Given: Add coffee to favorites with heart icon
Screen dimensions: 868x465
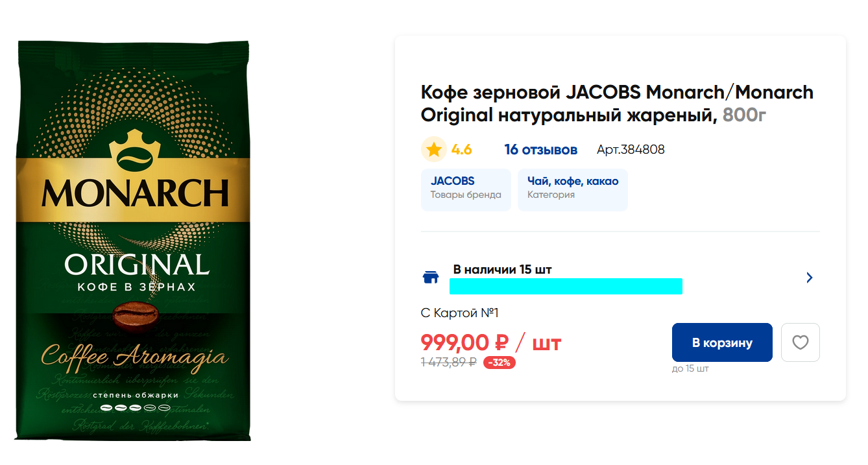Looking at the screenshot, I should [800, 342].
